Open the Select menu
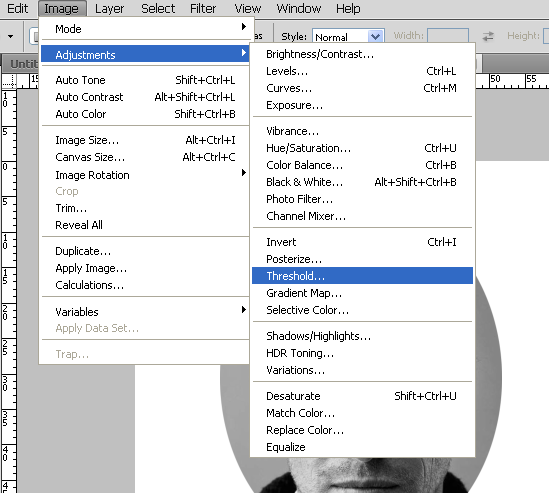The width and height of the screenshot is (549, 493). [158, 8]
